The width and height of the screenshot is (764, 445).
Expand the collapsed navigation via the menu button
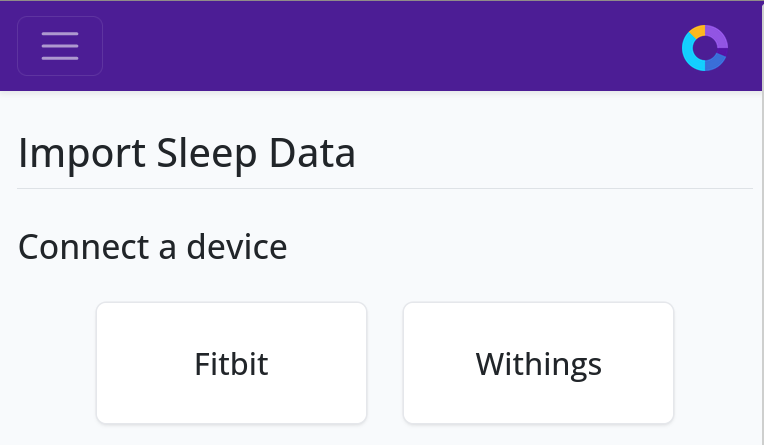tap(60, 46)
